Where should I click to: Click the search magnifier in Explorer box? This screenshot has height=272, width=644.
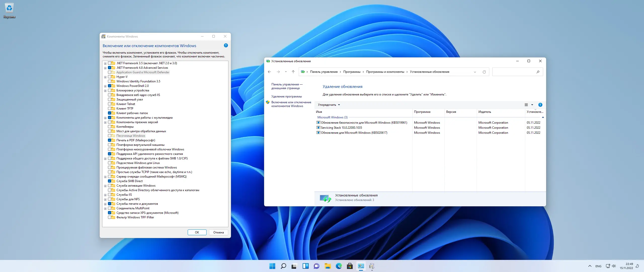coord(538,72)
